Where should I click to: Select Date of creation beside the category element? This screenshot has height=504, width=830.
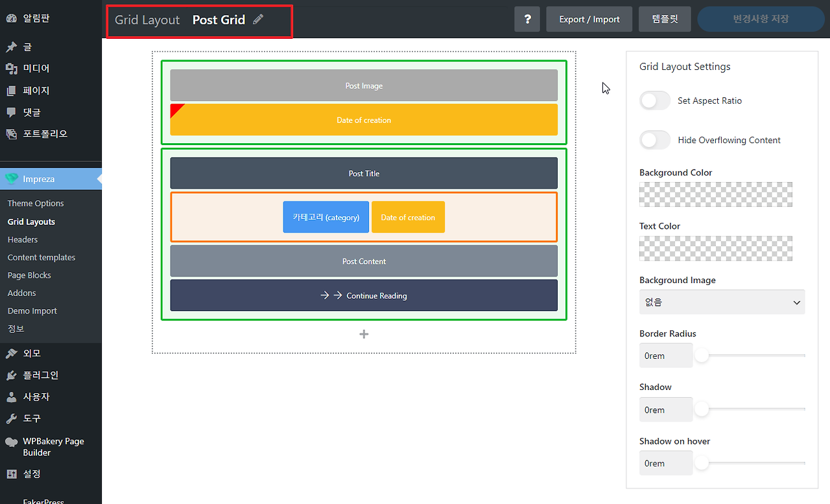[408, 217]
